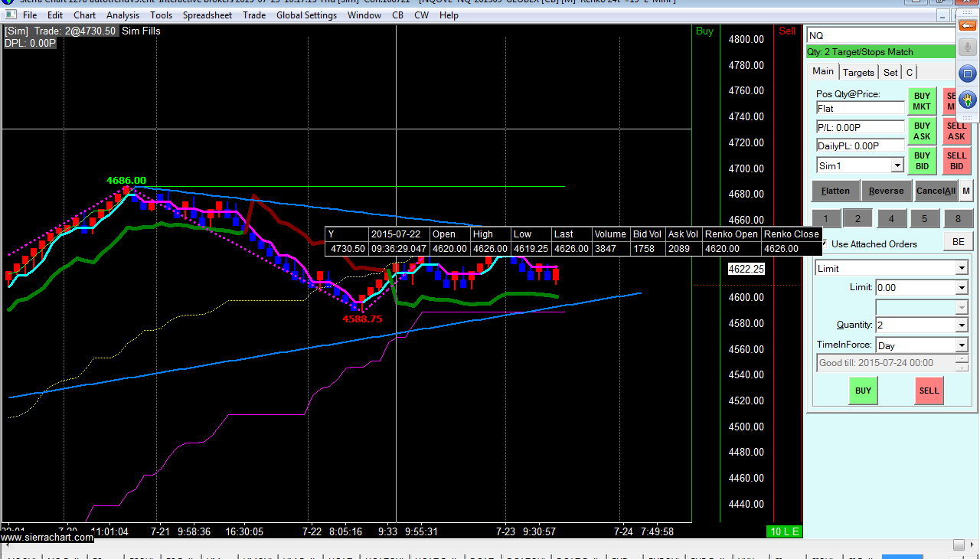The image size is (980, 559).
Task: Click the DailyPL: 0.00P field
Action: point(861,145)
